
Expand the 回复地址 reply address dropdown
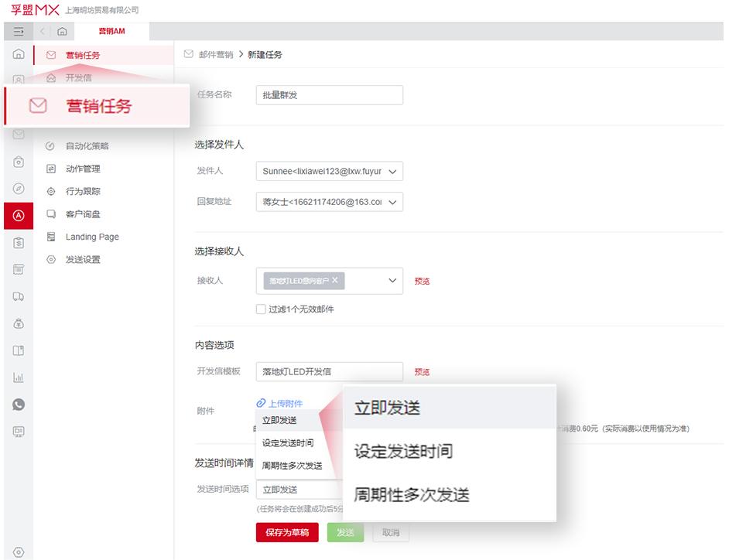(x=329, y=201)
